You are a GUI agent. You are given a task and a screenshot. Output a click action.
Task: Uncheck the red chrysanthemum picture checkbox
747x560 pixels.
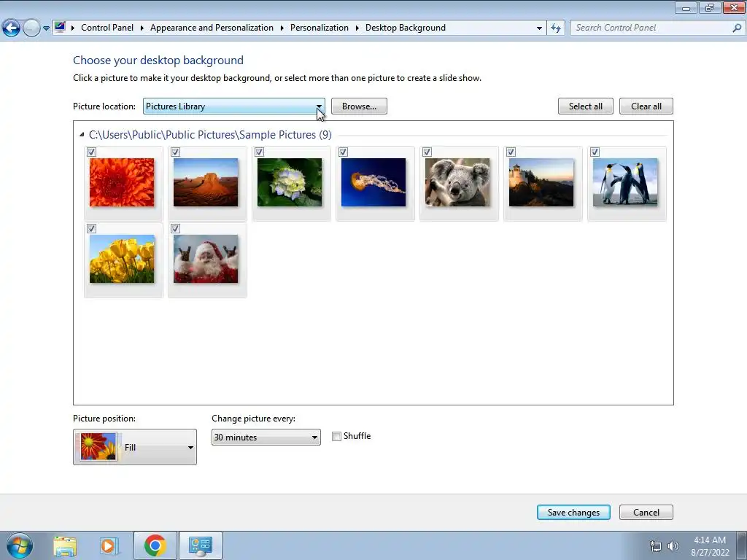tap(91, 152)
